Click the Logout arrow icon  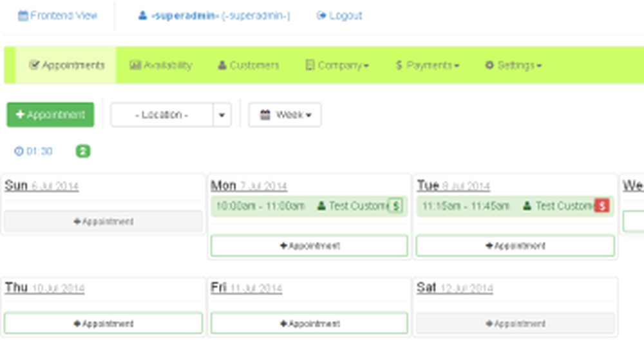click(321, 15)
